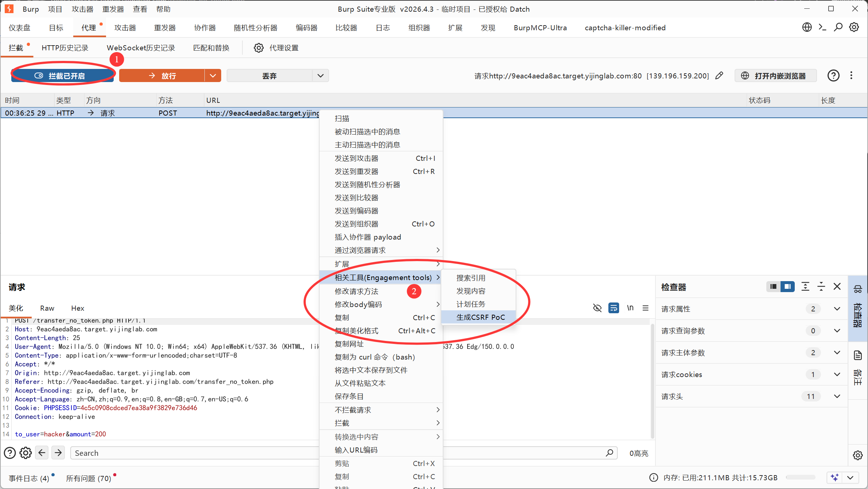The width and height of the screenshot is (868, 489).
Task: Open the 放行 forward dropdown arrow
Action: tap(213, 75)
